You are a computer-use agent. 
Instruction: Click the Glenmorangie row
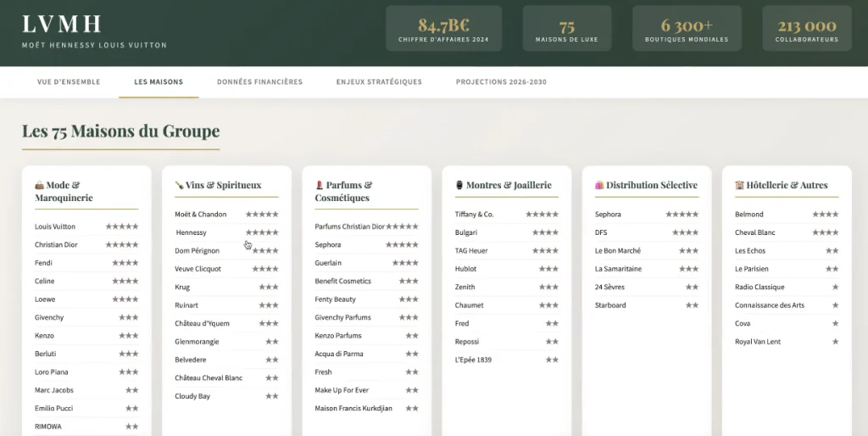point(226,342)
